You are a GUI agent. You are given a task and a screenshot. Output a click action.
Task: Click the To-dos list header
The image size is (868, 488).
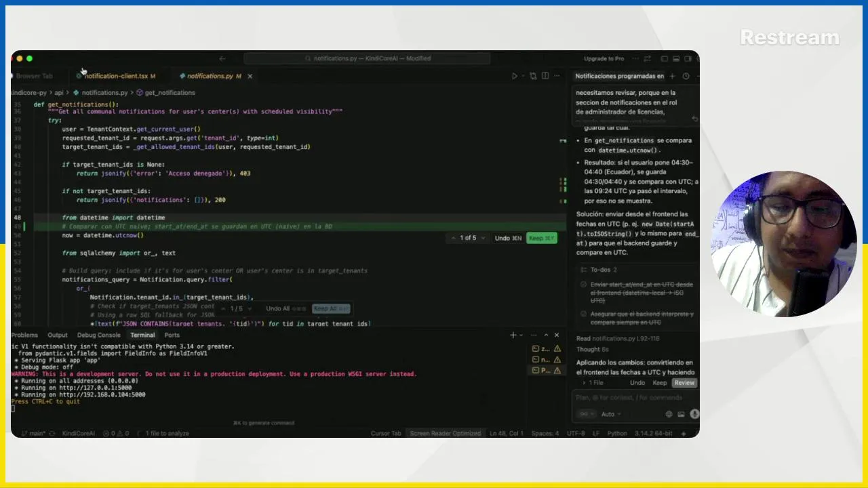(603, 270)
